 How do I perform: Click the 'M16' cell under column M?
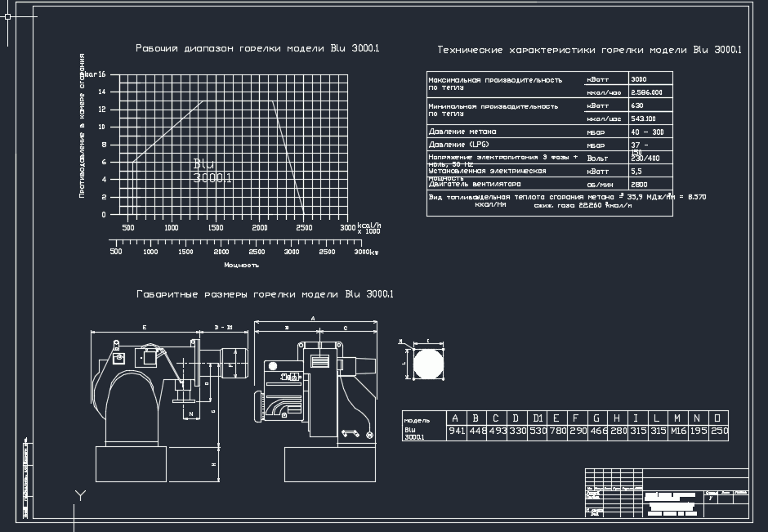[x=678, y=431]
